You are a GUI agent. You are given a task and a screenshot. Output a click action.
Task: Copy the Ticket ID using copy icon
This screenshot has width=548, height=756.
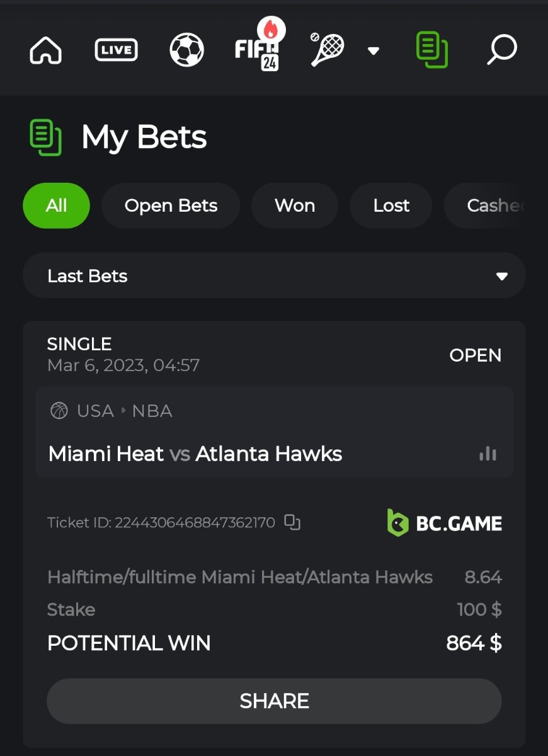[292, 522]
